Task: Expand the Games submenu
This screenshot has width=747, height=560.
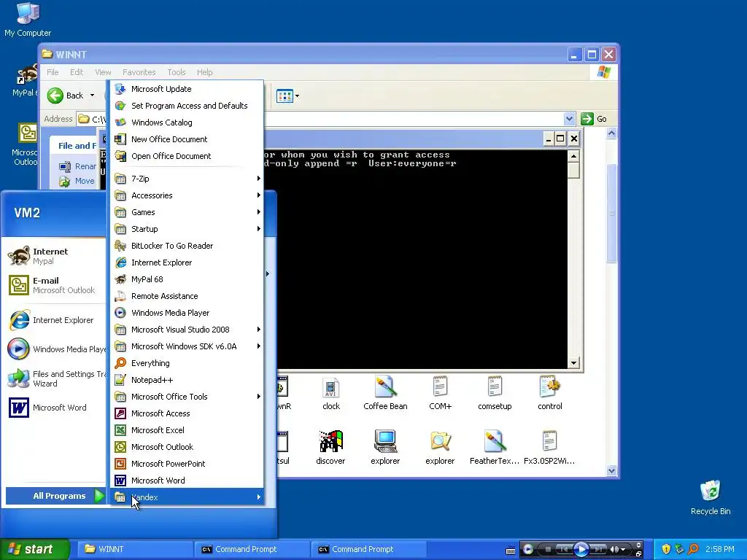Action: (187, 212)
